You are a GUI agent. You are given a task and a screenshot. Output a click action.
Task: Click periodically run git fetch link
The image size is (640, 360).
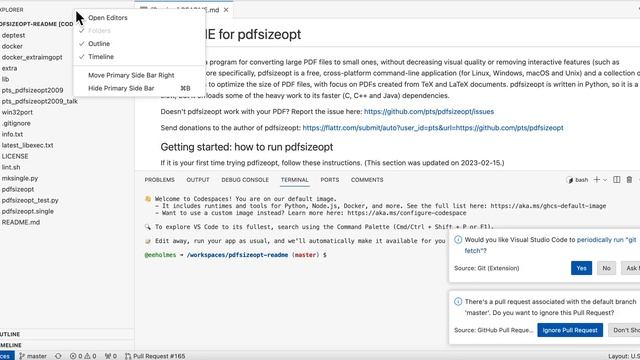tap(607, 240)
